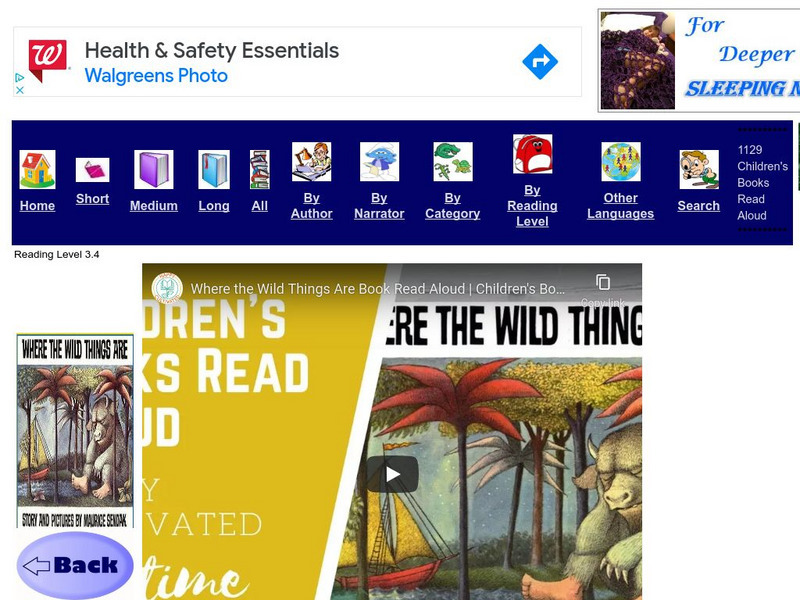Open the Long books link
This screenshot has height=600, width=800.
coord(214,206)
